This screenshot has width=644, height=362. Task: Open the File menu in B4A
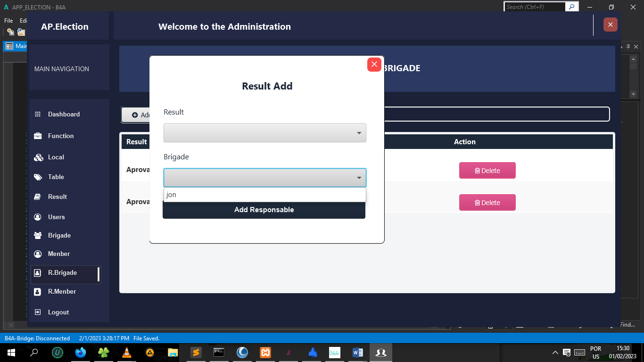[x=8, y=21]
